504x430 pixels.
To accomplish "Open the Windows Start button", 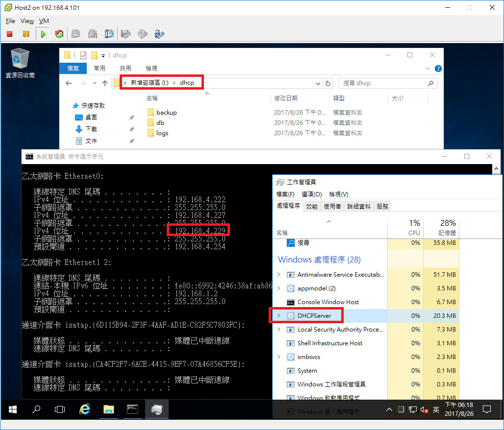I will 13,409.
